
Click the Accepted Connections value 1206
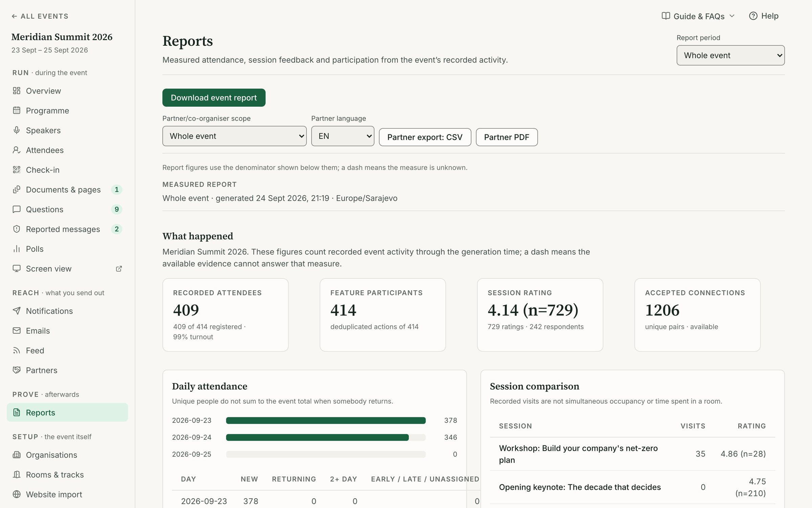pyautogui.click(x=662, y=310)
